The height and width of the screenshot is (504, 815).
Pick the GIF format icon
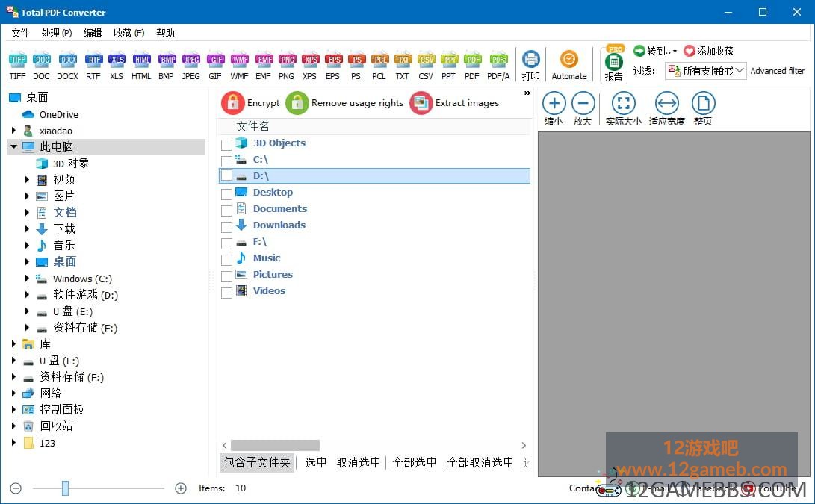point(215,66)
